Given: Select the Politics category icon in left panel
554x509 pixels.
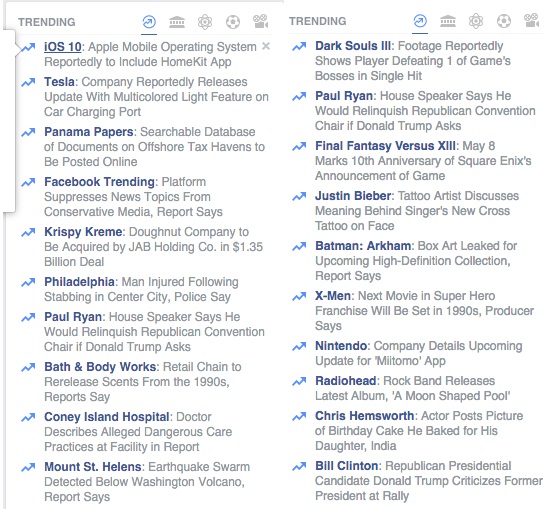Looking at the screenshot, I should 177,22.
